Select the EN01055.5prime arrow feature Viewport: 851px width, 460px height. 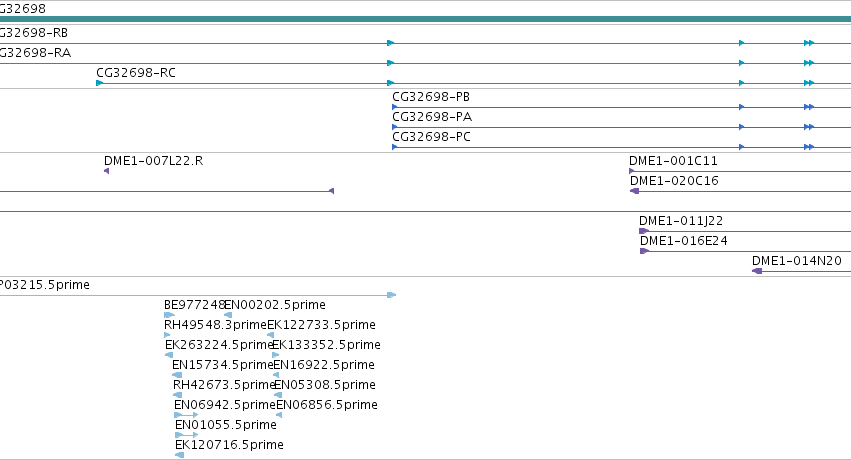coord(187,435)
